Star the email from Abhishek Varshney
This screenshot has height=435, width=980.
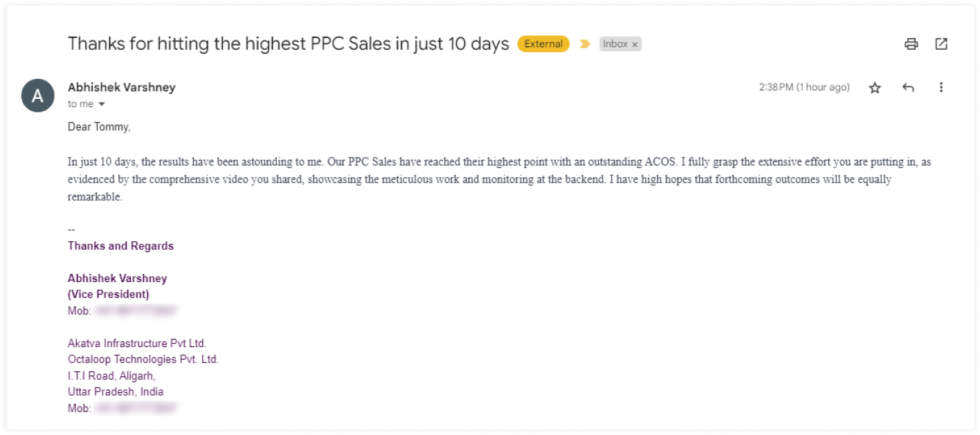click(875, 88)
